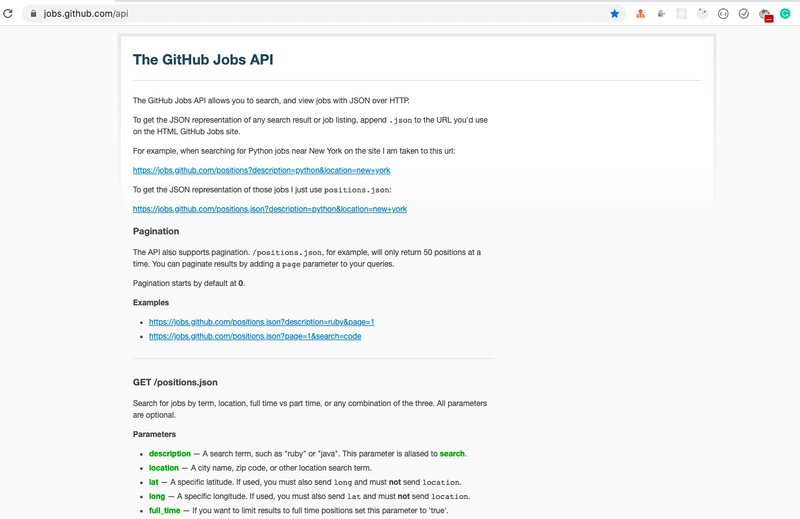Click the 'Pagination' section heading
Viewport: 800px width, 519px height.
pyautogui.click(x=156, y=231)
